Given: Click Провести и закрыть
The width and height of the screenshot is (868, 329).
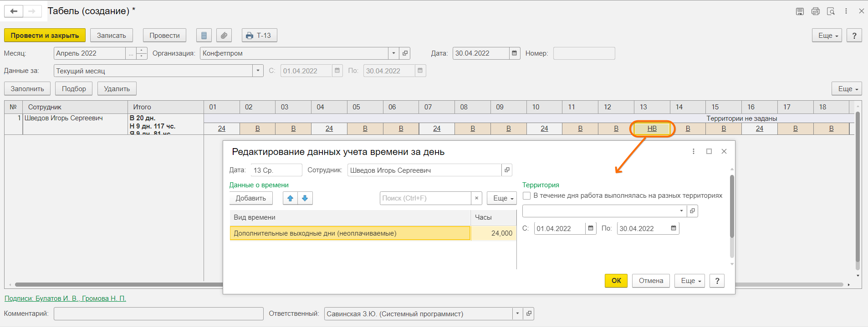Looking at the screenshot, I should [45, 36].
